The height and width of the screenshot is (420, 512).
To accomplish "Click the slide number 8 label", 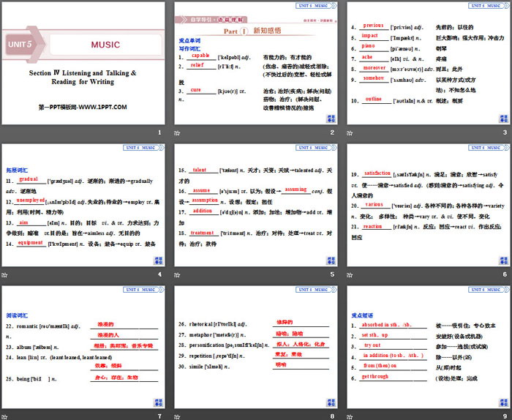I will [x=331, y=416].
